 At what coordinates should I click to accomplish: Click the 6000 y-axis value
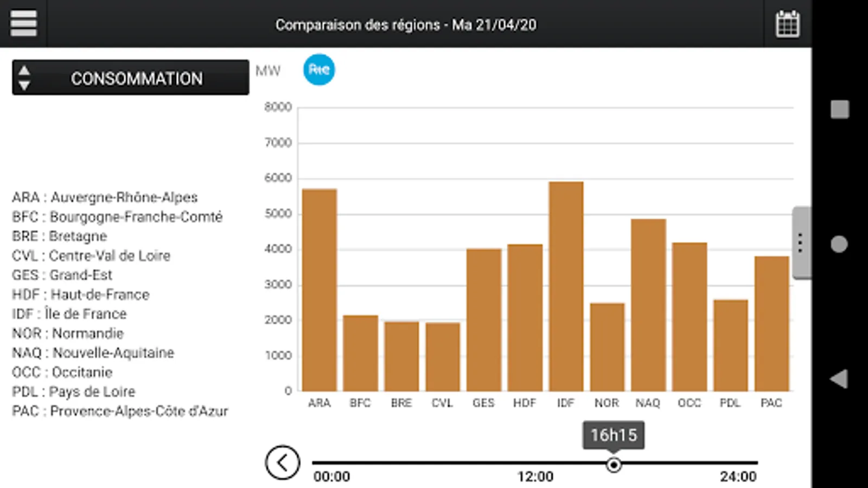coord(278,178)
